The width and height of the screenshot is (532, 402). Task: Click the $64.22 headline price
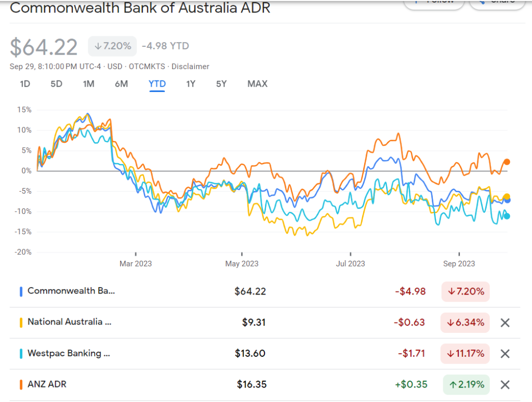pos(44,47)
